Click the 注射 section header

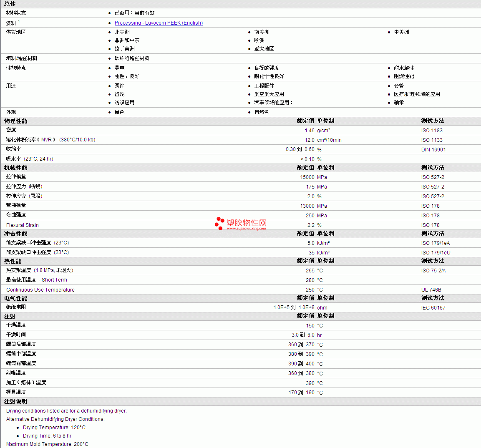pyautogui.click(x=10, y=316)
